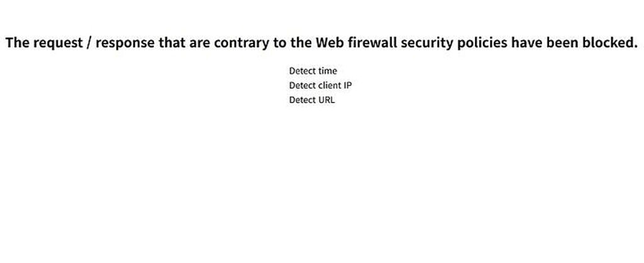
Task: Select the word 'response' in the heading
Action: [x=125, y=43]
